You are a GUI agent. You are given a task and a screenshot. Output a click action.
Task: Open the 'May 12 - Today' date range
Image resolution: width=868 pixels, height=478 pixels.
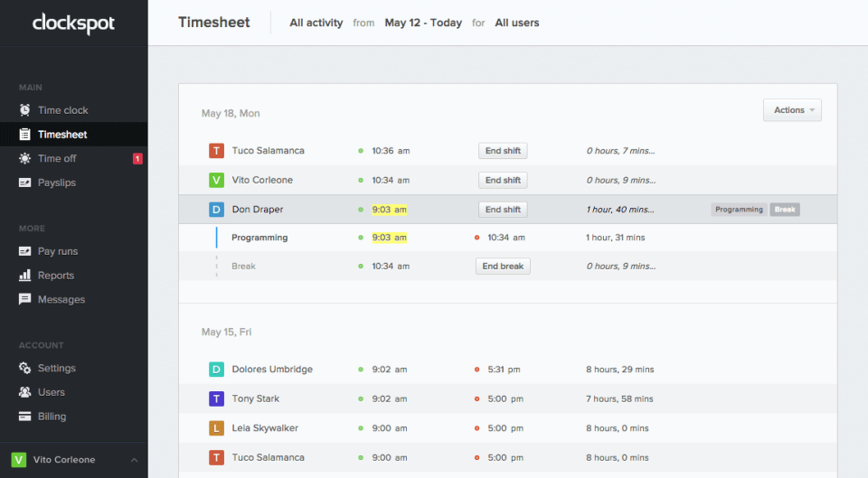pyautogui.click(x=423, y=23)
